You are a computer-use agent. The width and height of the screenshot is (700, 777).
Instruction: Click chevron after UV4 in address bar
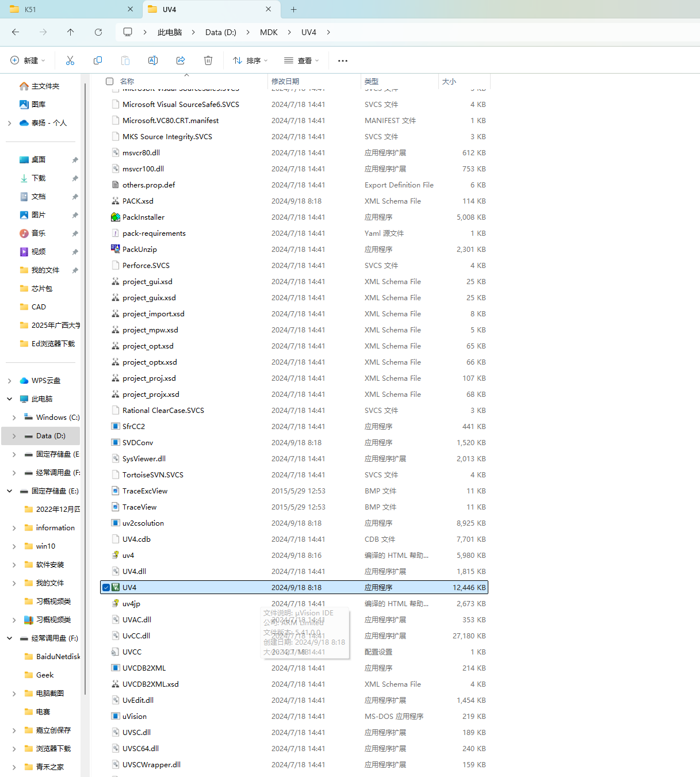point(328,32)
